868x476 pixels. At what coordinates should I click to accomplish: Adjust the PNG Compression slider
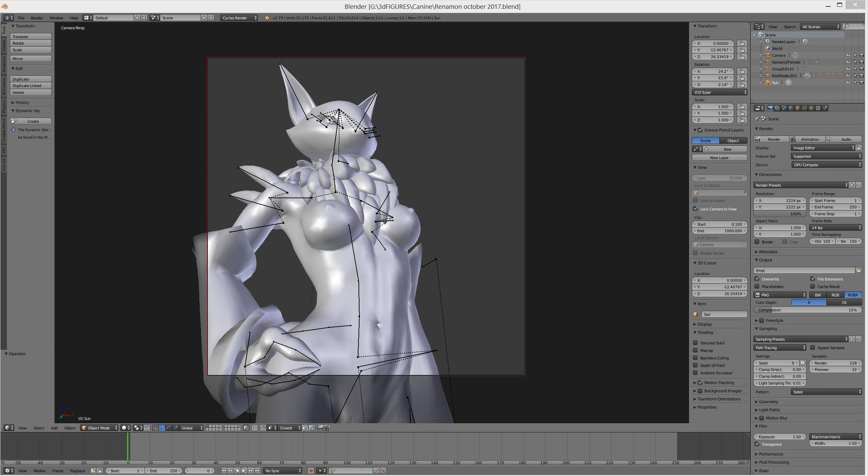click(x=807, y=310)
